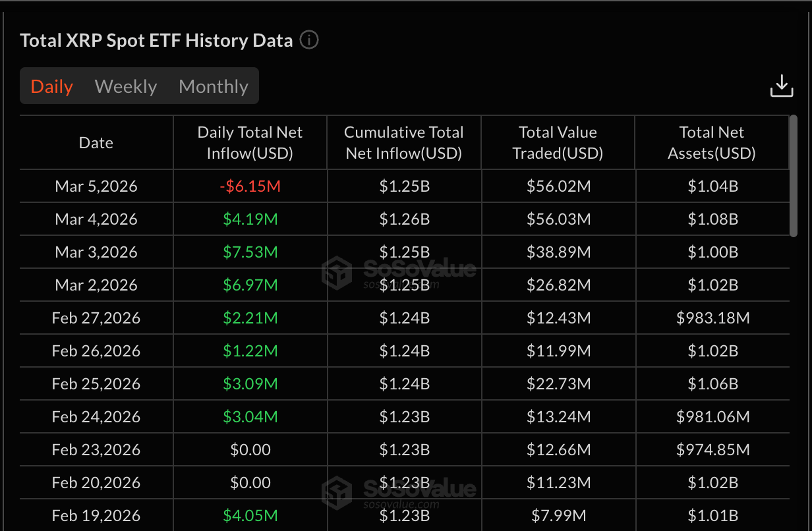Select the Mar 3,2026 date cell
Screen dimensions: 812x531
96,252
